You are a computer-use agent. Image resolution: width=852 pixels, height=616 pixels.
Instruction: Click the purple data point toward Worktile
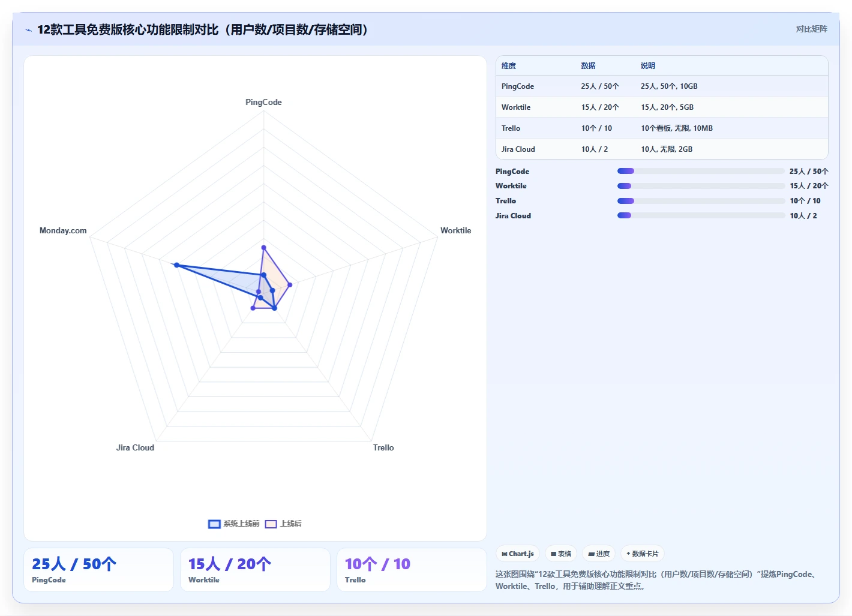point(290,285)
